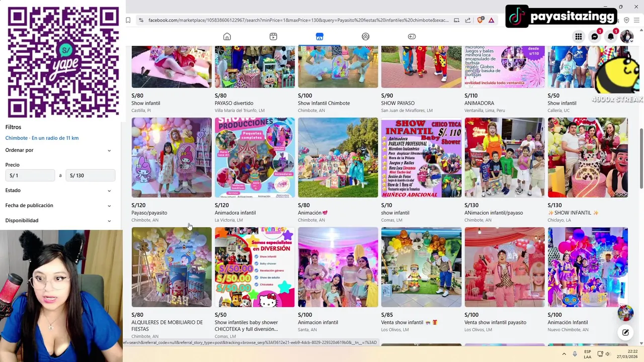
Task: Click the SHOW PAYASO listing title
Action: [397, 103]
